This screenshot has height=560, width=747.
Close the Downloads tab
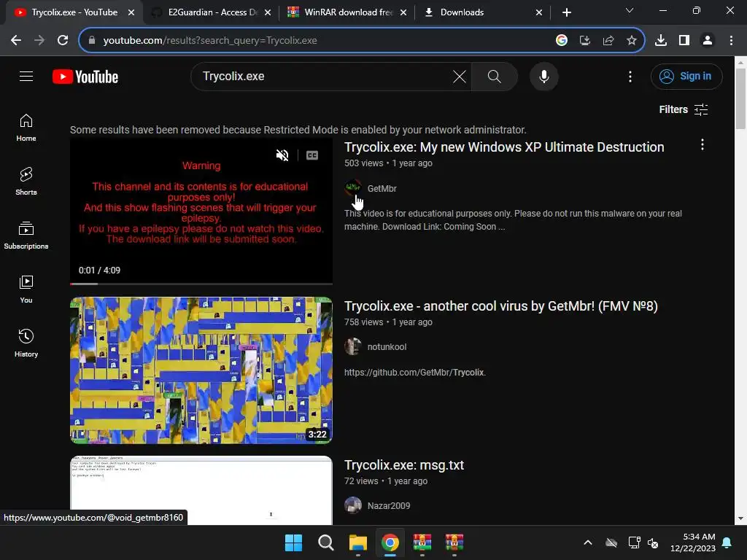point(539,12)
